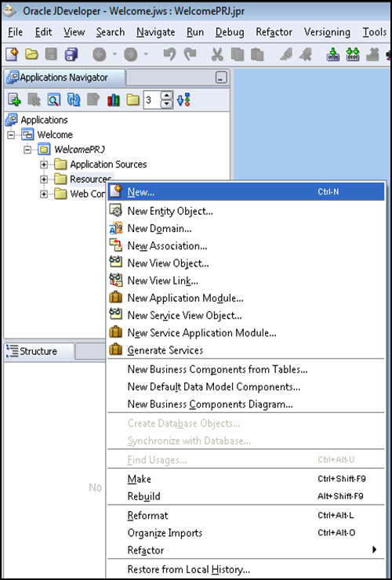Click the level number field showing 3

[153, 100]
